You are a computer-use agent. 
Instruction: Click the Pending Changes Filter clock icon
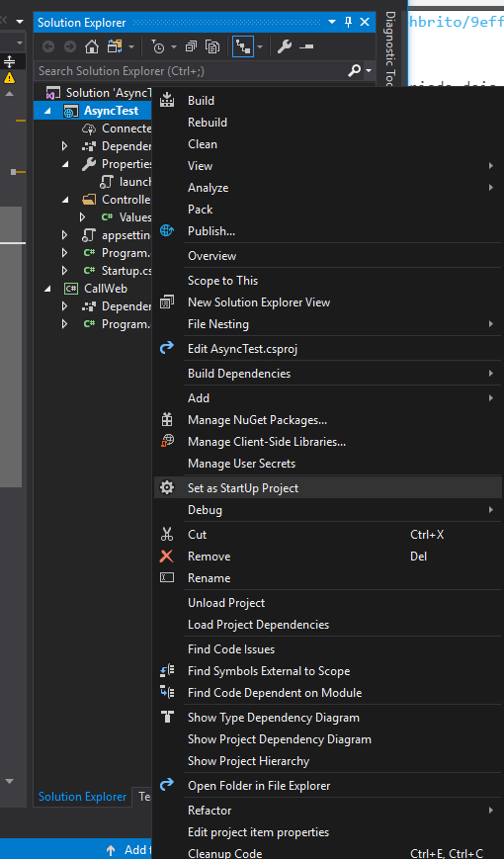tap(158, 47)
